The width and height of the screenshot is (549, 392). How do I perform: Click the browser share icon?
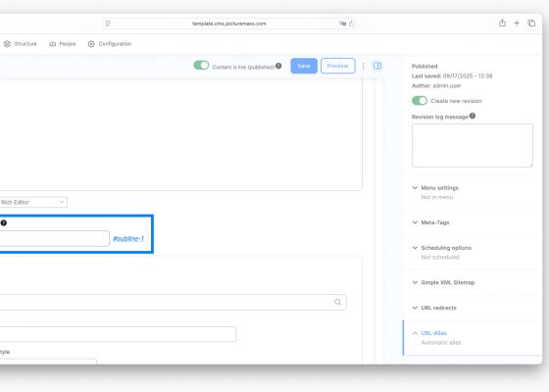click(502, 24)
